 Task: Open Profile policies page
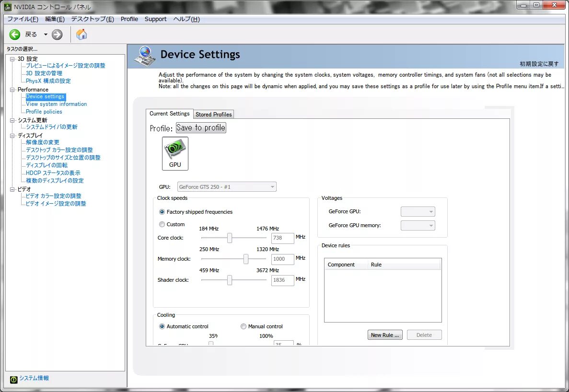point(44,112)
